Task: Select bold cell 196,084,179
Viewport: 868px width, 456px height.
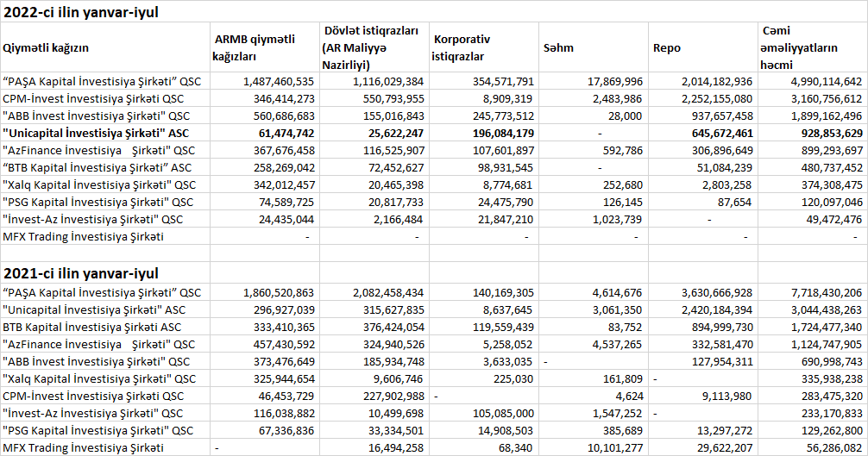Action: coord(484,134)
